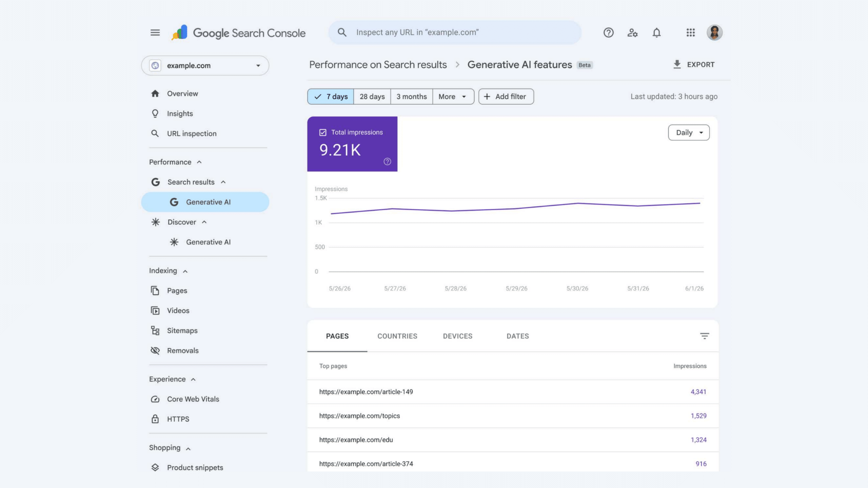Switch to the COUNTRIES tab
The height and width of the screenshot is (488, 868).
pos(397,336)
